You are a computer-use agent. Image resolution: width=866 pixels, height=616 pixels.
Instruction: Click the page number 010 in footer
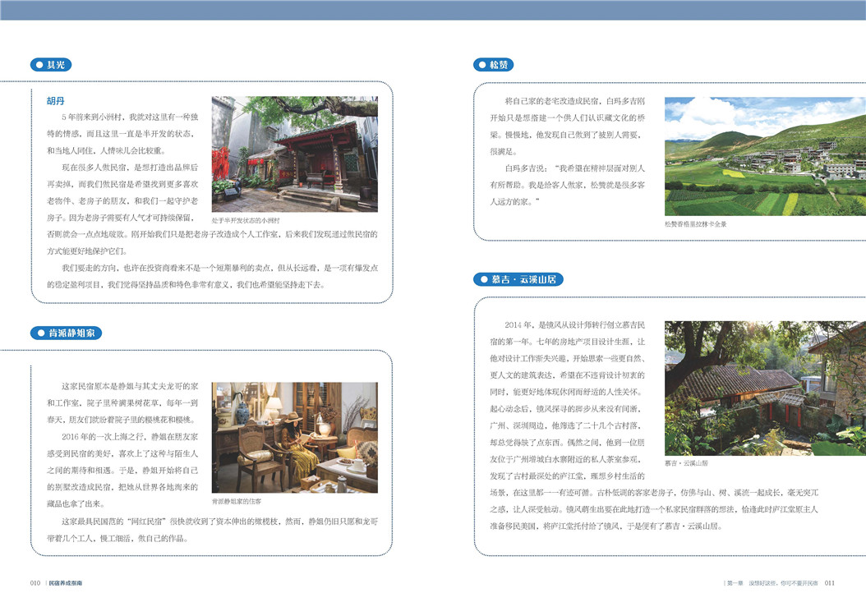pos(35,582)
